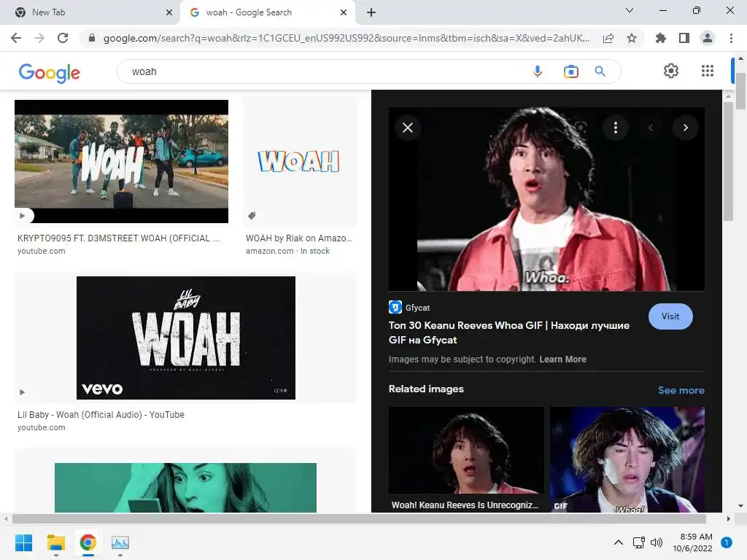
Task: Click the page vertical scrollbar thumb
Action: coord(741,91)
